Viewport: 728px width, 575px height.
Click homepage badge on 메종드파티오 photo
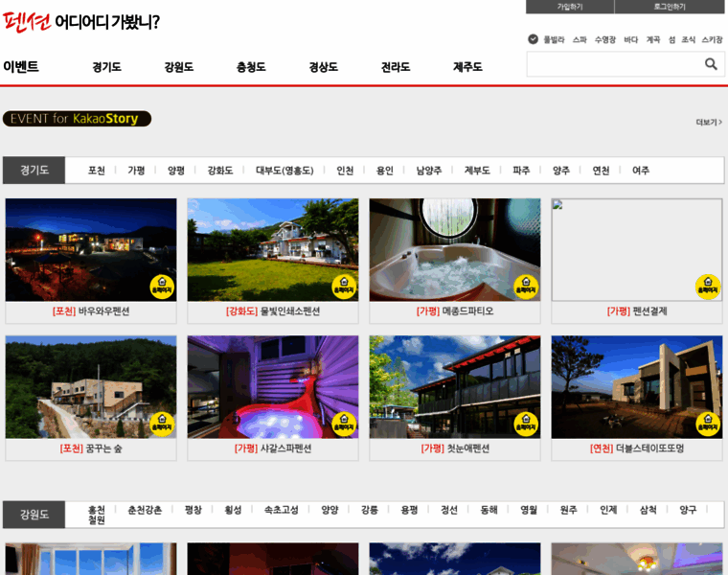point(526,287)
